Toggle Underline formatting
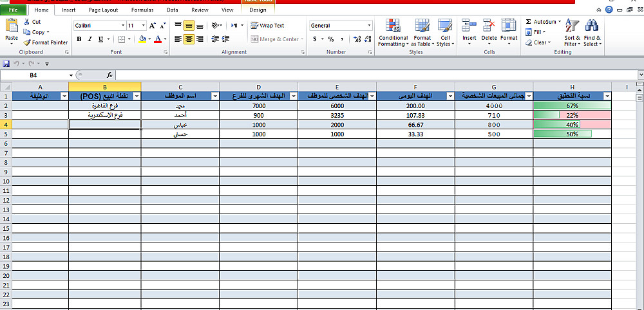This screenshot has height=310, width=644. (100, 39)
